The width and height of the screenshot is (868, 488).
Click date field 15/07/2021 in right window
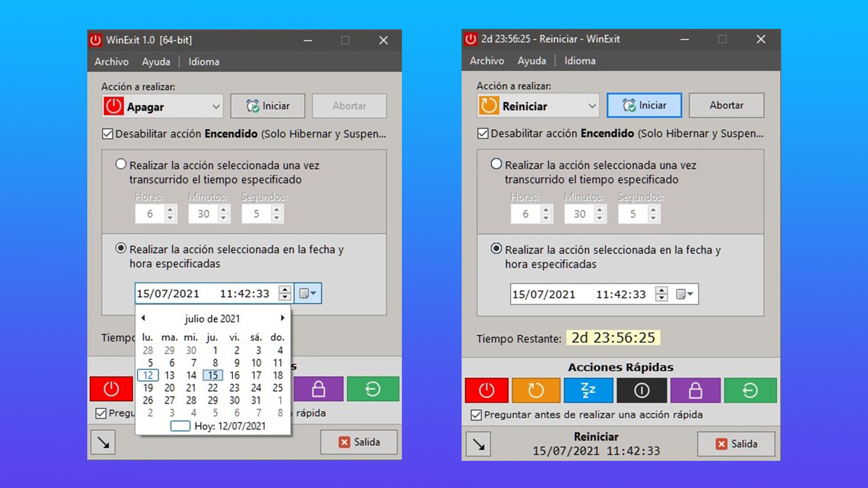pyautogui.click(x=543, y=295)
